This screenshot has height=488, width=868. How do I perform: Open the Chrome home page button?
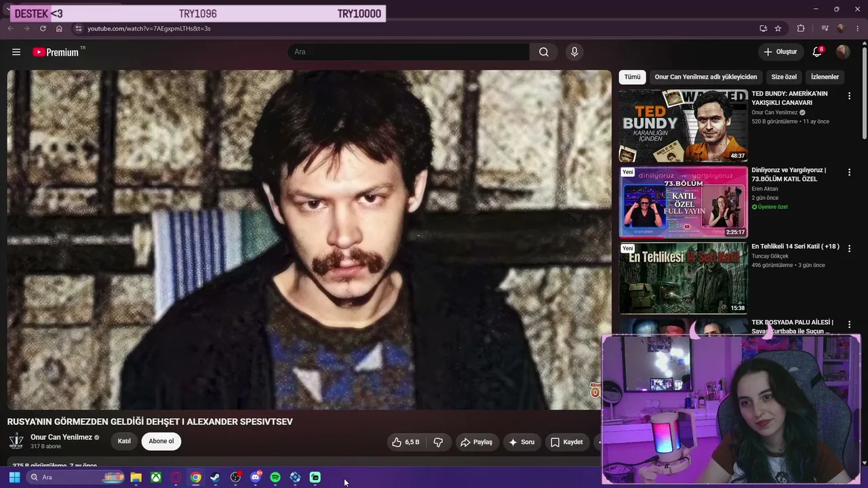[59, 28]
